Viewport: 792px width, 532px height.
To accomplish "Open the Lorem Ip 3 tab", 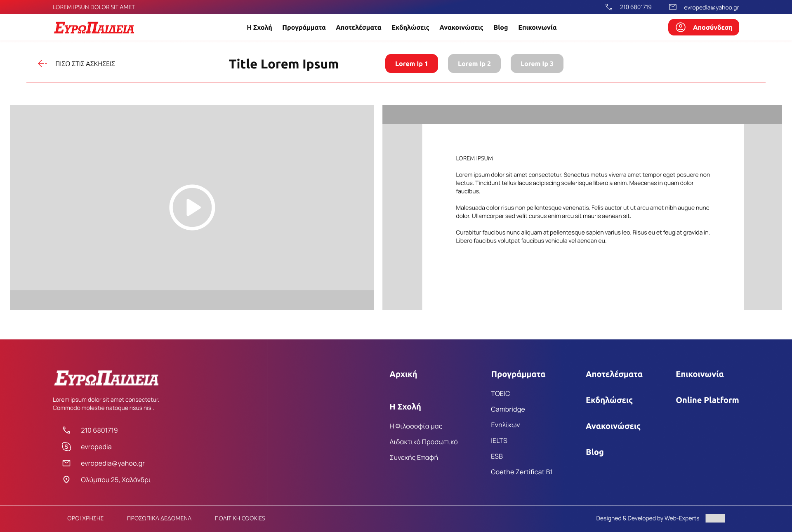I will click(537, 64).
